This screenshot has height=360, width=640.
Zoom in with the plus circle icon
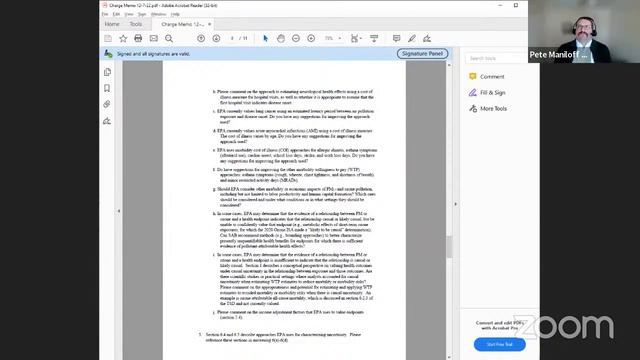click(x=311, y=38)
